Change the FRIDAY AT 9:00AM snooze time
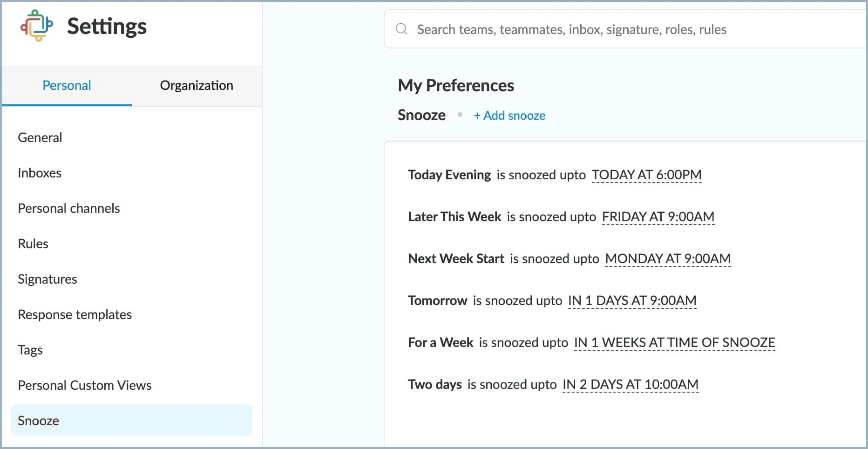This screenshot has width=868, height=449. click(x=658, y=217)
